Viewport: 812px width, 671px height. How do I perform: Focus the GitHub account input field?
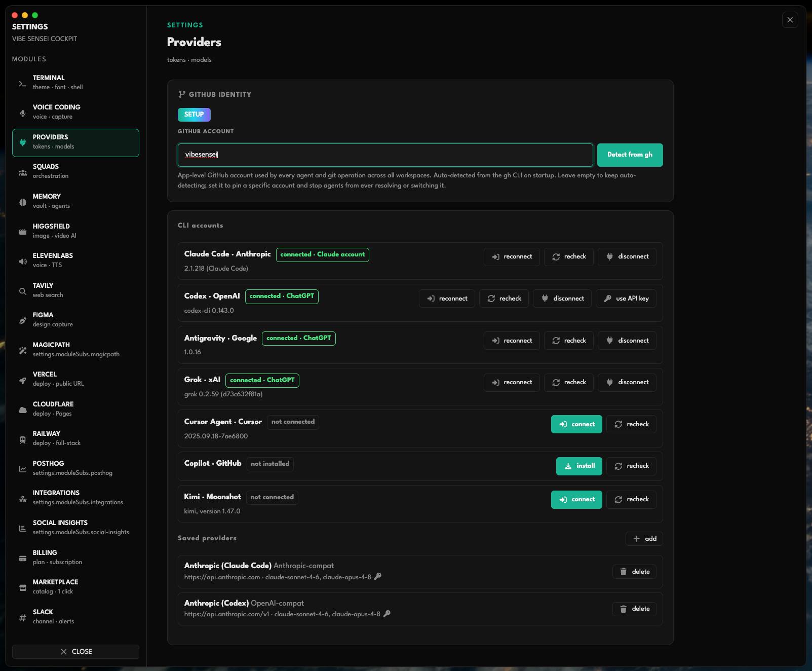point(385,155)
